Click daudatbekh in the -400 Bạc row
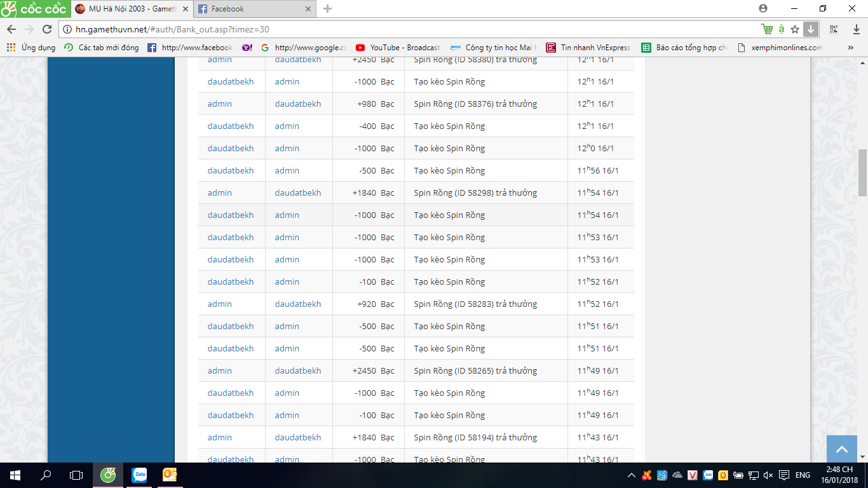Image resolution: width=868 pixels, height=488 pixels. click(x=230, y=126)
